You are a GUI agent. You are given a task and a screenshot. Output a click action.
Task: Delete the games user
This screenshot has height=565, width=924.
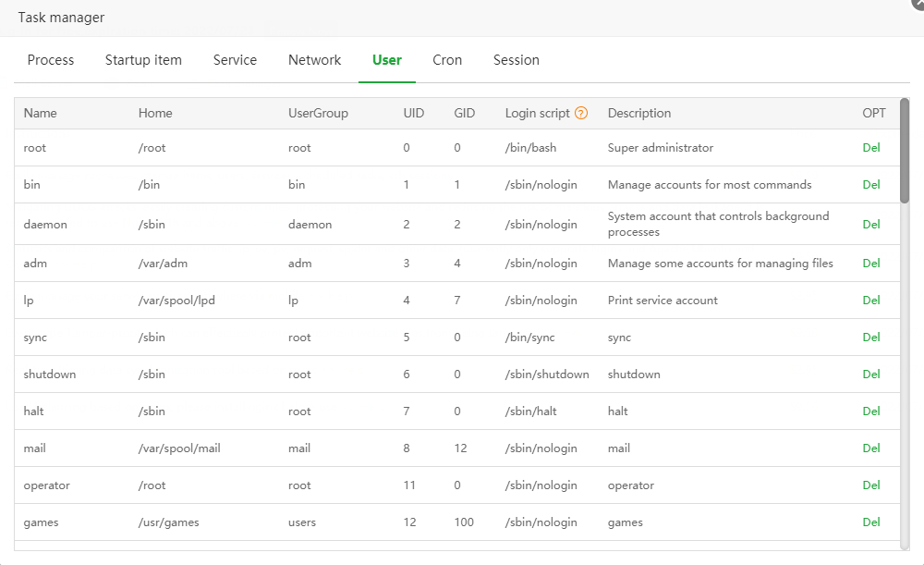click(x=870, y=522)
